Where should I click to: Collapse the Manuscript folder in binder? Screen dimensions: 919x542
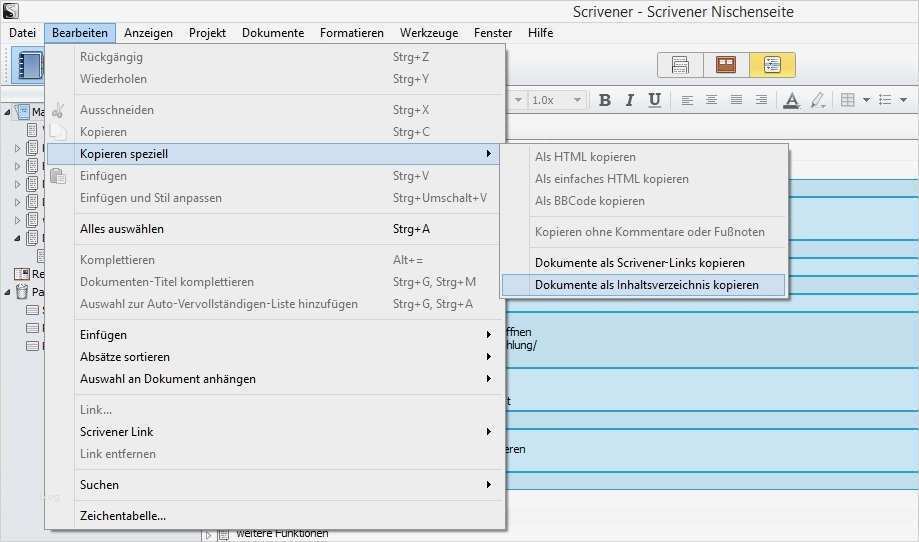click(x=8, y=112)
